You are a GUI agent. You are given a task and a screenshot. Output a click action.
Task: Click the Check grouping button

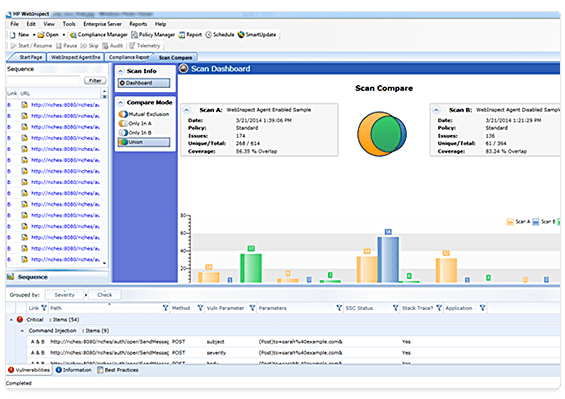[x=104, y=294]
